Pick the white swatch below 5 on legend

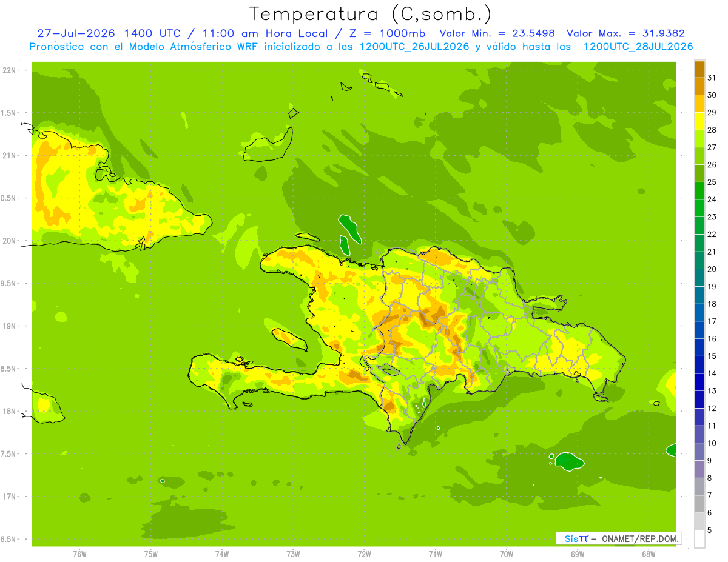pos(699,539)
